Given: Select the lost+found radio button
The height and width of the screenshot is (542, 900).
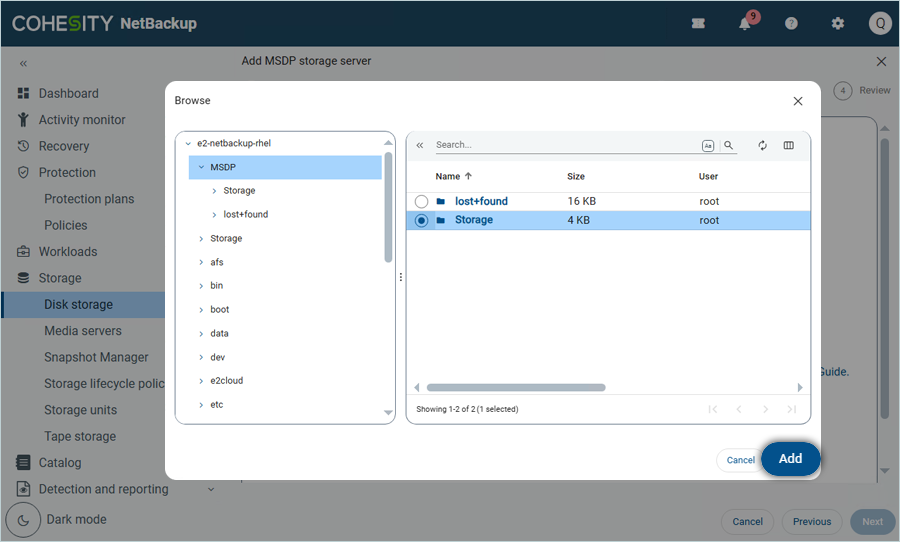Looking at the screenshot, I should pos(421,201).
